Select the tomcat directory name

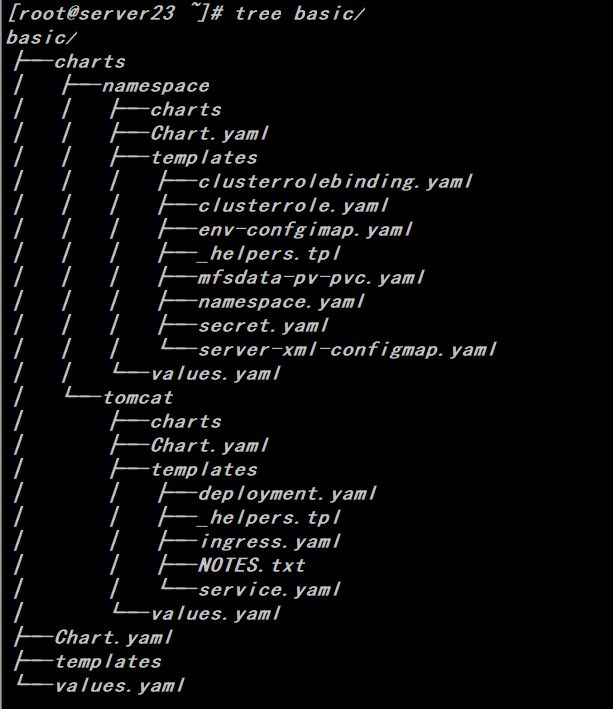point(138,397)
